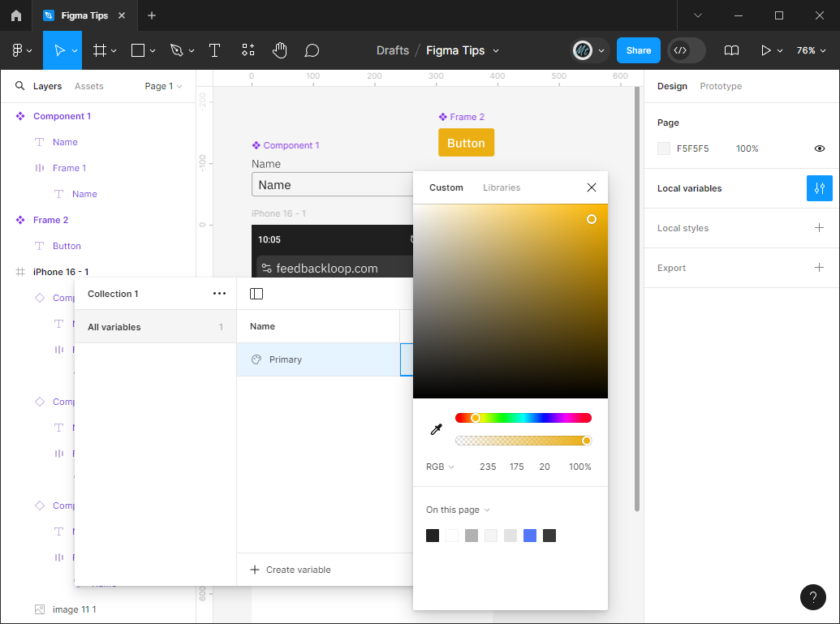Select Frame 2 layer in Layers panel

tap(51, 220)
